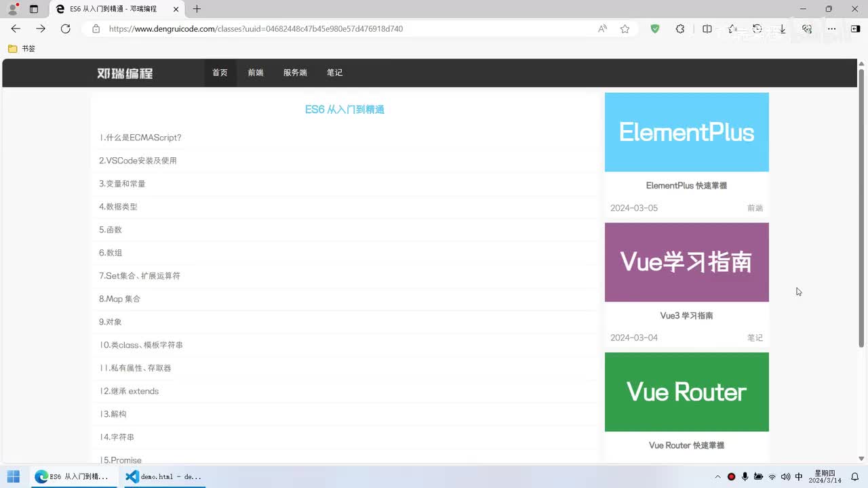
Task: Open the green shield extension icon
Action: [x=654, y=28]
